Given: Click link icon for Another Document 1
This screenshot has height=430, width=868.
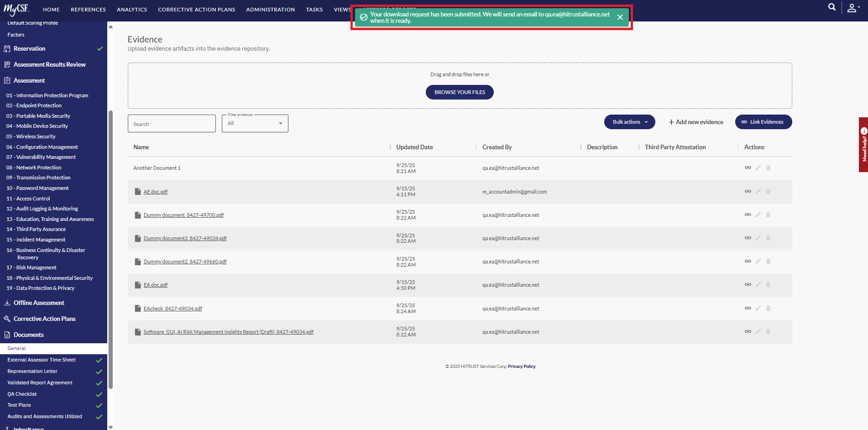Looking at the screenshot, I should [x=748, y=168].
